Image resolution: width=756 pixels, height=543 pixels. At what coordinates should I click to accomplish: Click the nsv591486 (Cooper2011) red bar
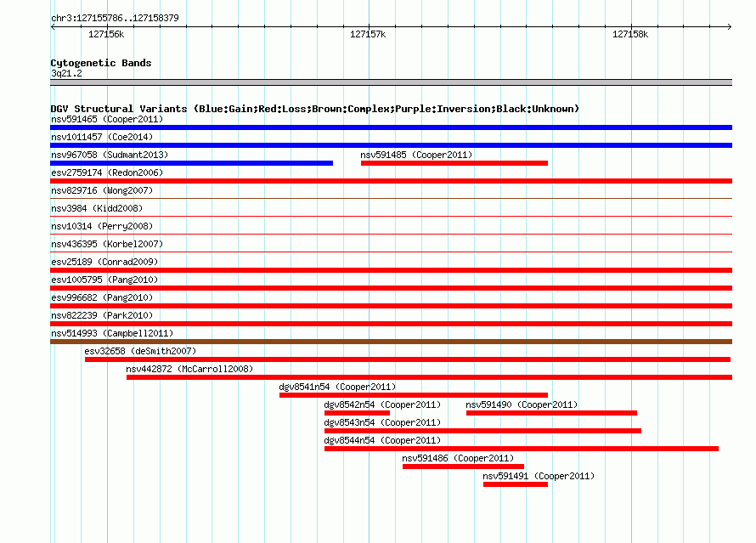463,467
